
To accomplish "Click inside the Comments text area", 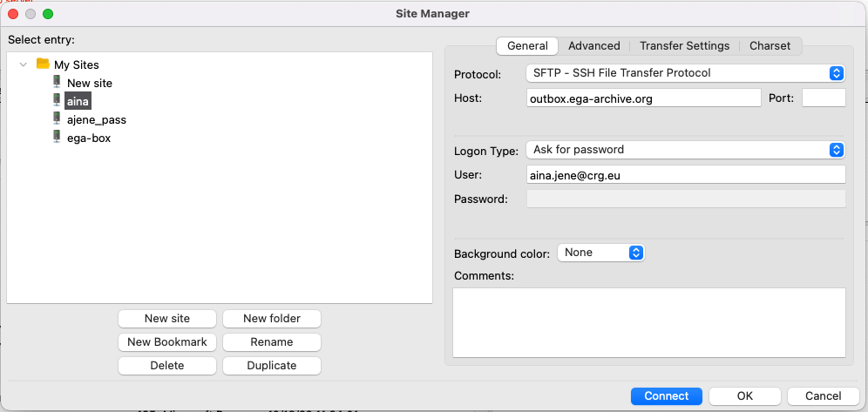I will coord(648,322).
